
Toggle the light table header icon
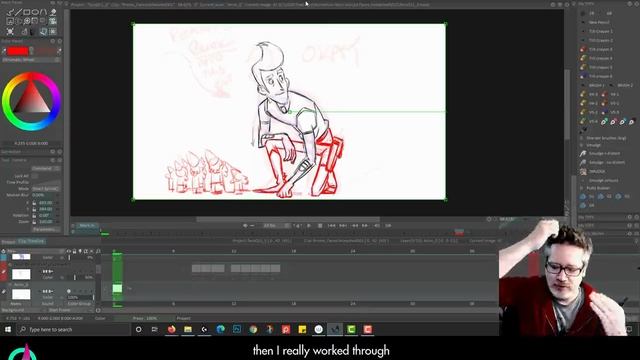tap(80, 251)
